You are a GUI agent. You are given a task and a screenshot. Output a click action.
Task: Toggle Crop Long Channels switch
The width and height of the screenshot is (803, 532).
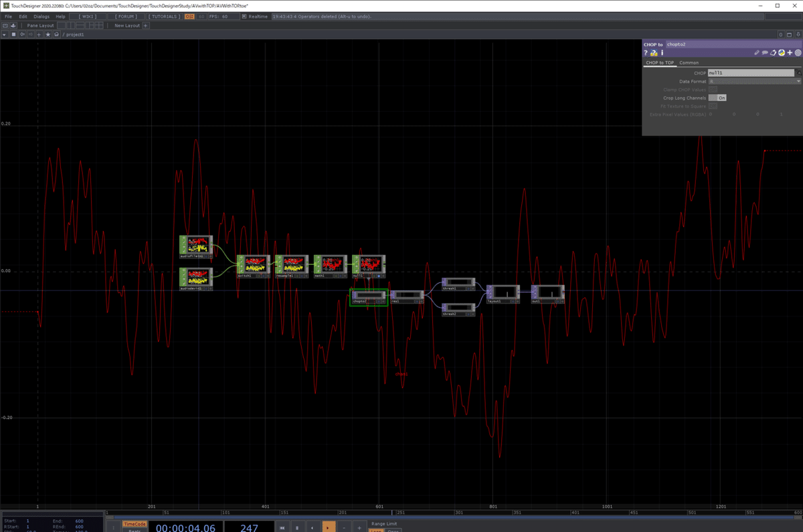tap(717, 98)
